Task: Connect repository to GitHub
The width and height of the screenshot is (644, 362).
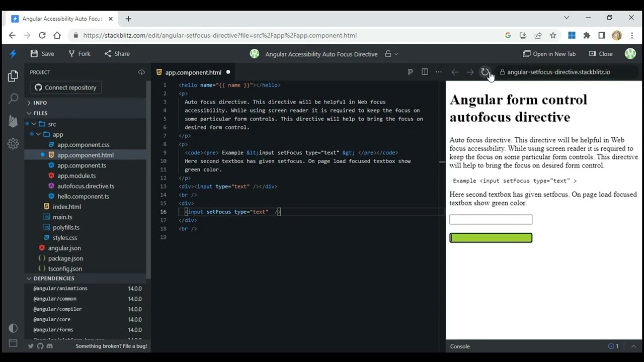Action: click(x=65, y=87)
